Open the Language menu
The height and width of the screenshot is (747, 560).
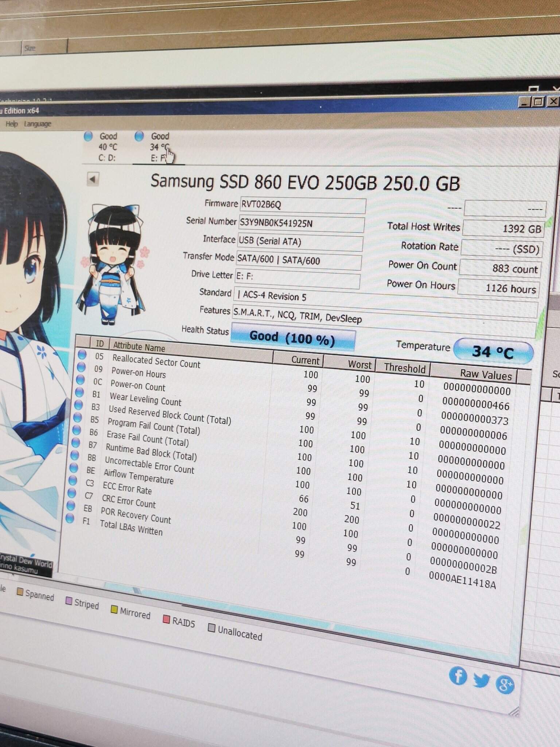coord(38,124)
